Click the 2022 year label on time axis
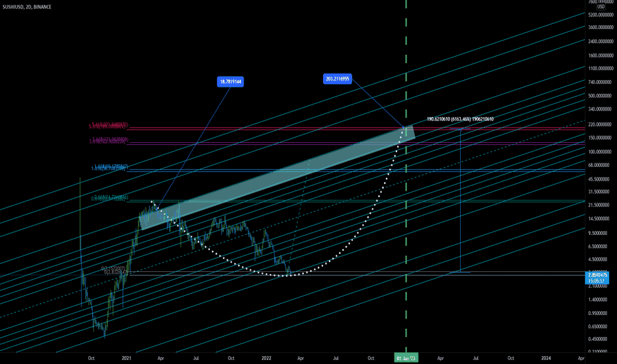617x364 pixels. (266, 358)
